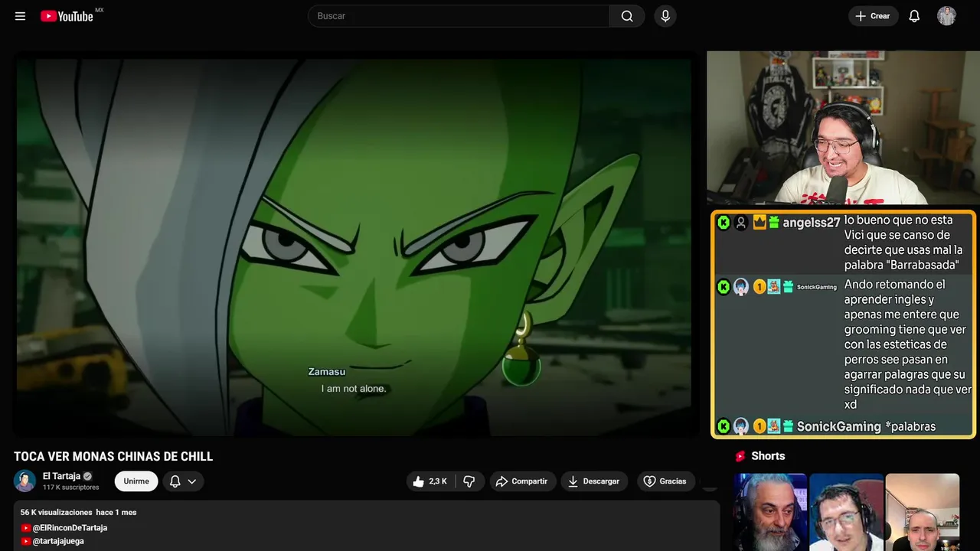Screen dimensions: 980x551
Task: Click the magnifying glass search button
Action: point(627,16)
